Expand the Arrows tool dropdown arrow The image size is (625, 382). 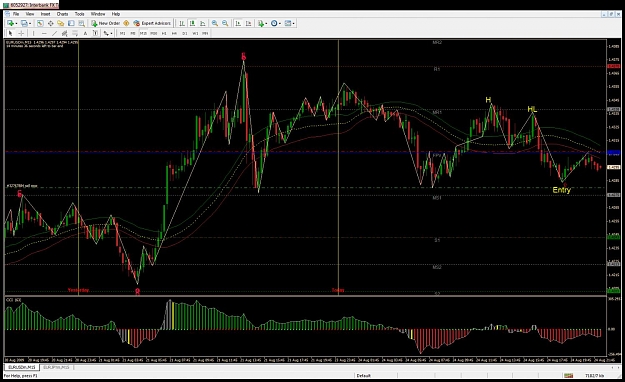[111, 33]
